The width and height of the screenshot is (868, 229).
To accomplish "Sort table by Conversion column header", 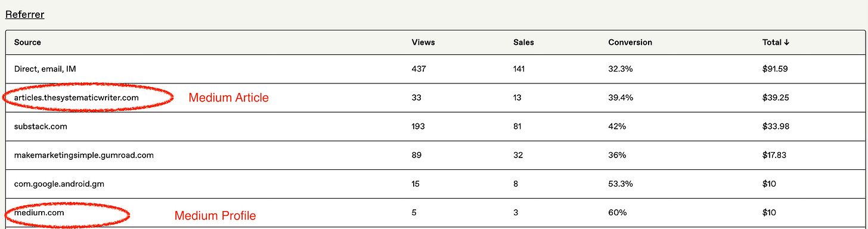I will 630,42.
